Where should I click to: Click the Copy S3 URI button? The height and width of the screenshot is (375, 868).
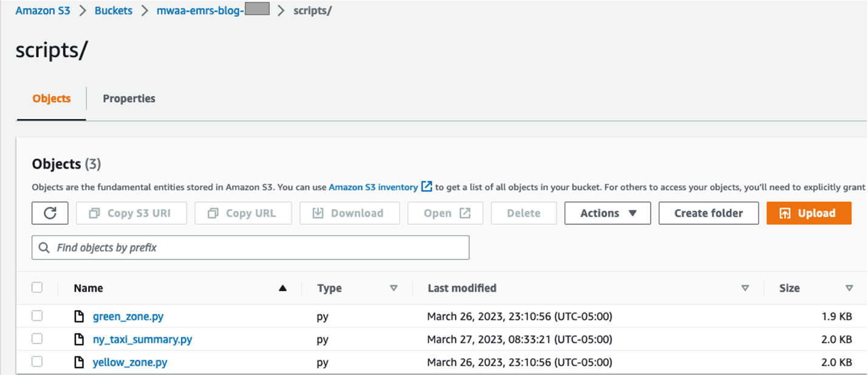[x=131, y=213]
